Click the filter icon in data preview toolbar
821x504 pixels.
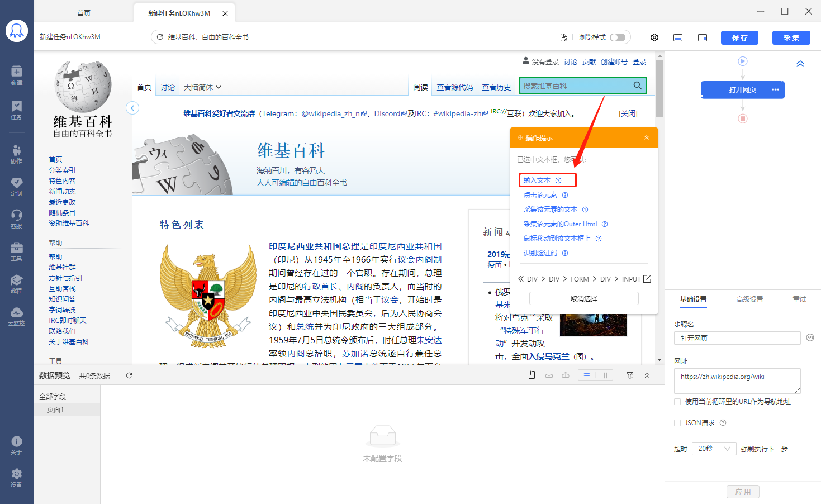click(x=630, y=375)
